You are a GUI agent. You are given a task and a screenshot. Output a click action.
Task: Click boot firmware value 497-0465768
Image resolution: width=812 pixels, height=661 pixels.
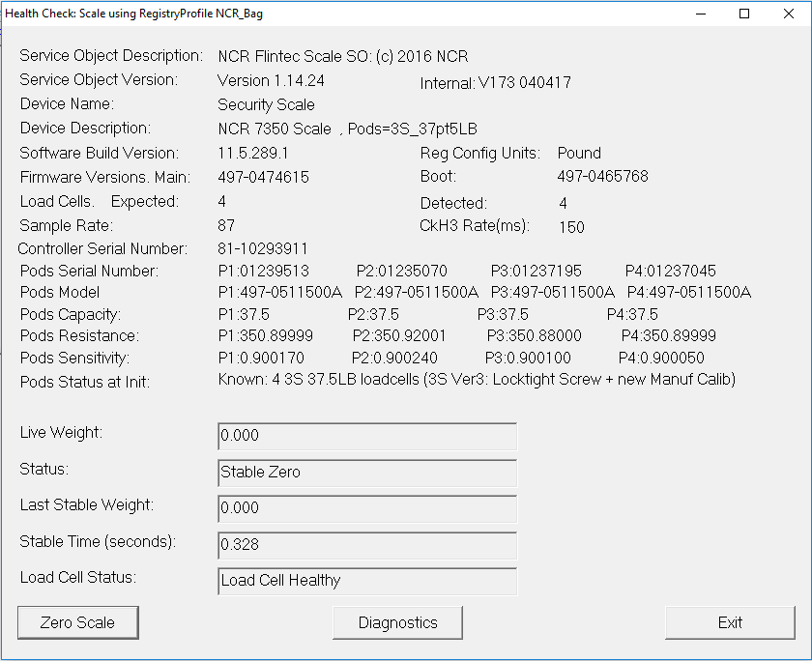click(602, 176)
